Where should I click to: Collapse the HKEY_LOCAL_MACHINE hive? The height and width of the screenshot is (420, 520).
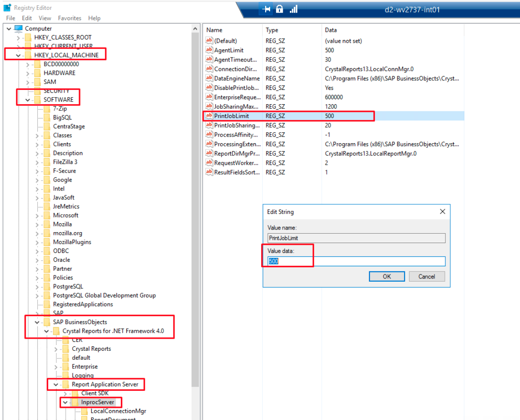(18, 55)
